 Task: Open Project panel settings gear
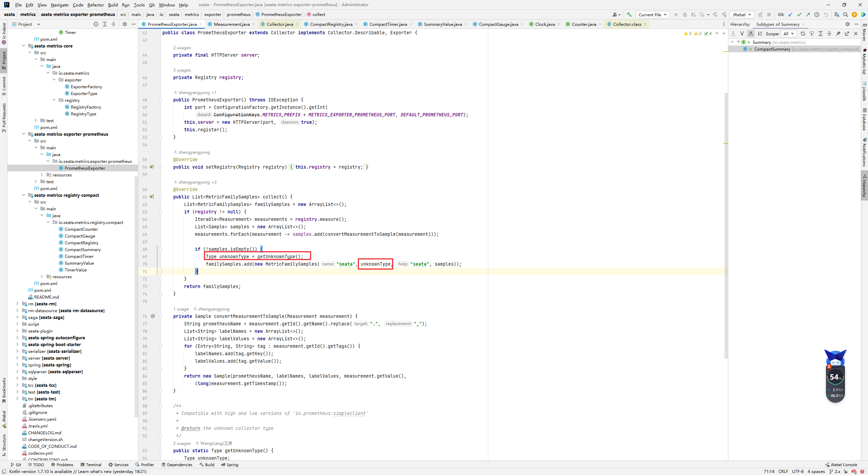125,24
